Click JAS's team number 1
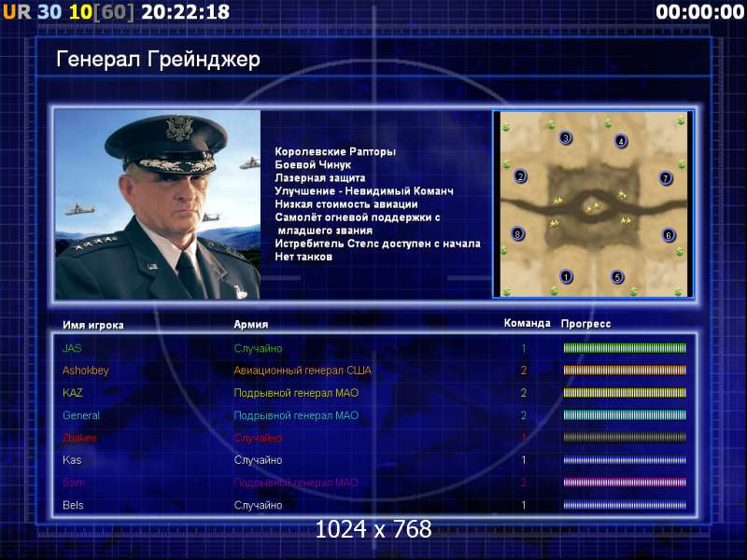747x560 pixels. click(524, 348)
